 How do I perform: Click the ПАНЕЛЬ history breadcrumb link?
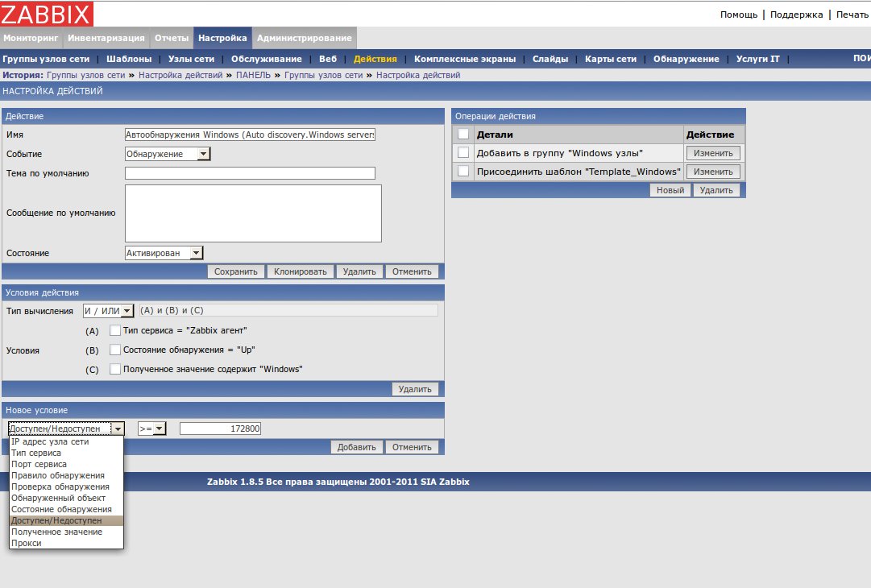[x=253, y=75]
